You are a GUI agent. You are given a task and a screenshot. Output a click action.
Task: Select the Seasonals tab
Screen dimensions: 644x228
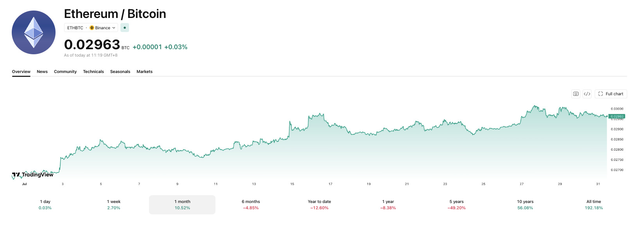pos(120,71)
